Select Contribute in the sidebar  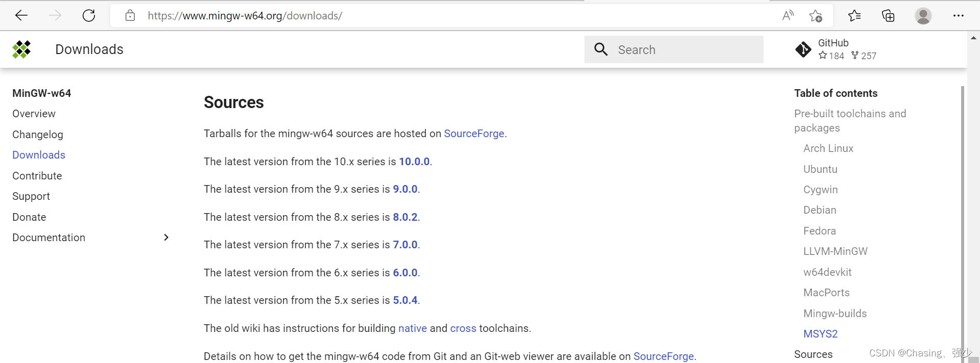[x=37, y=176]
